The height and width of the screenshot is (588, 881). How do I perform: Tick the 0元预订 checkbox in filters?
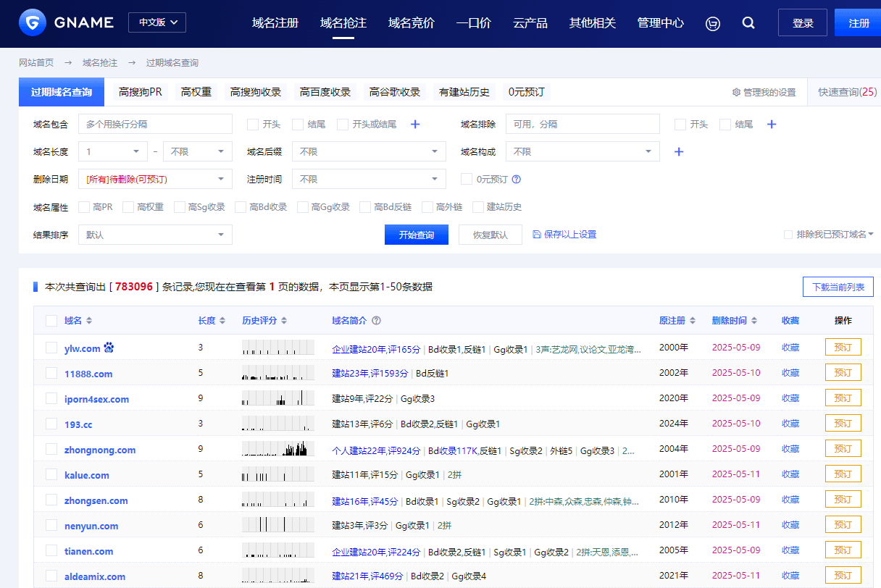[467, 180]
